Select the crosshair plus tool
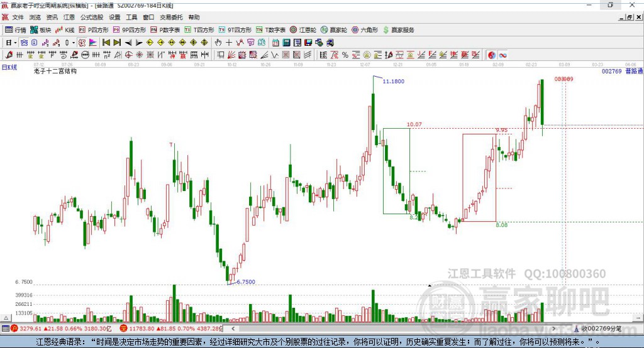 229,43
